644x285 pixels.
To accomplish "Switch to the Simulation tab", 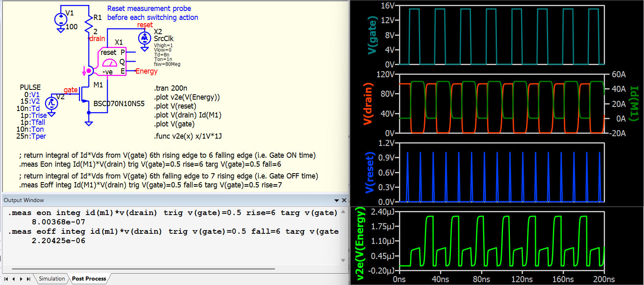I will 52,278.
